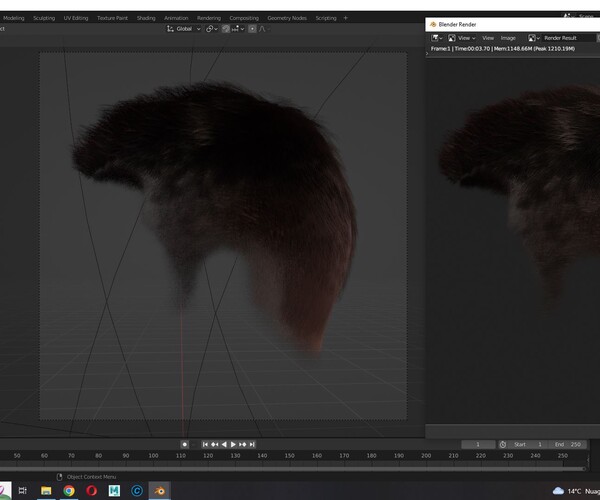The height and width of the screenshot is (500, 600).
Task: Jump to the timeline start frame
Action: click(x=205, y=444)
